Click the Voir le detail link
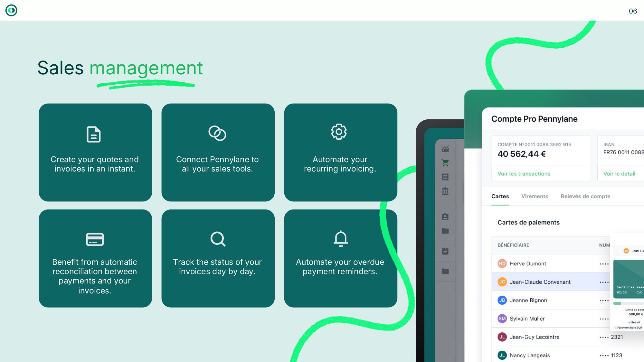The image size is (644, 362). point(619,174)
